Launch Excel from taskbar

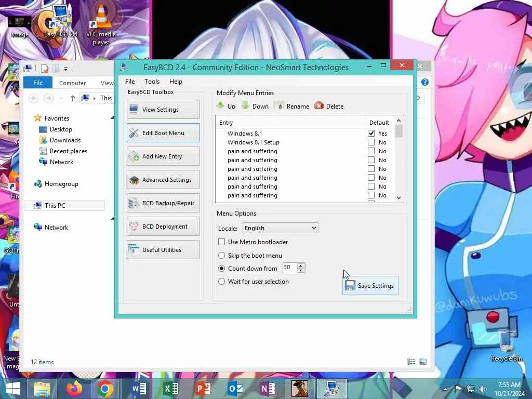click(x=171, y=389)
